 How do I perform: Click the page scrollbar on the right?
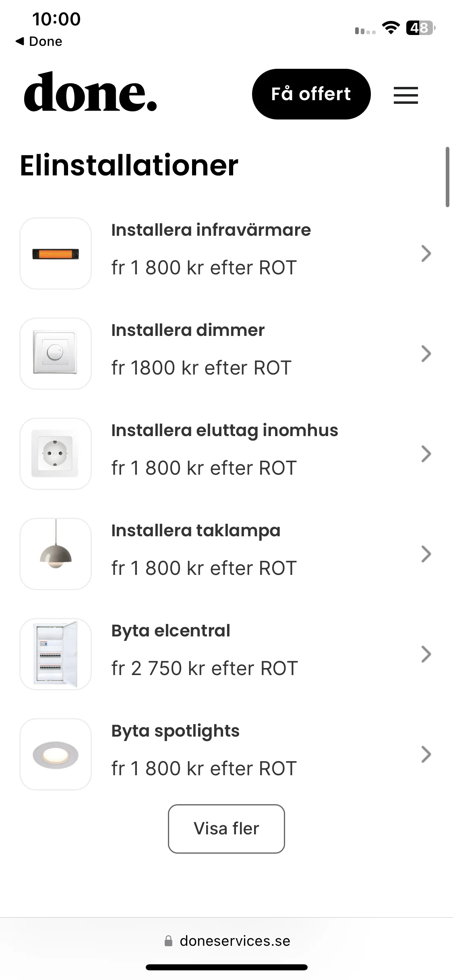point(447,177)
